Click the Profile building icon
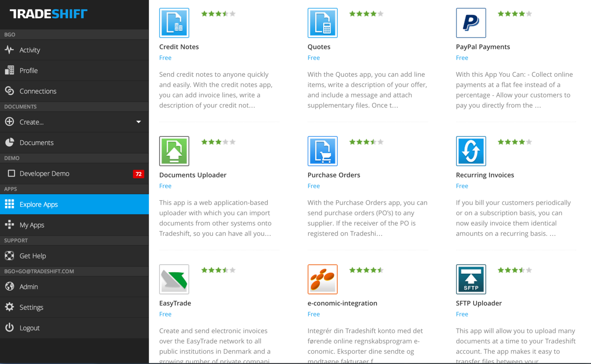The height and width of the screenshot is (364, 591). (x=9, y=70)
